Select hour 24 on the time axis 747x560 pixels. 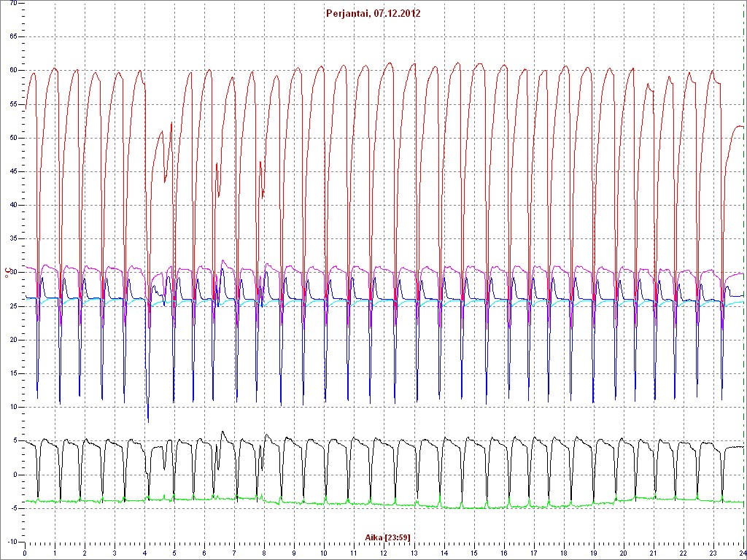pos(741,553)
